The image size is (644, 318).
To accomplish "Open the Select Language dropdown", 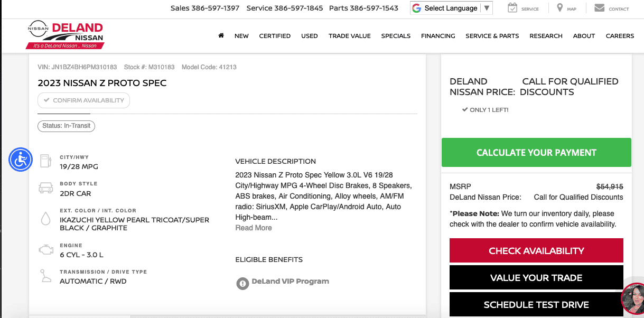I will 451,8.
